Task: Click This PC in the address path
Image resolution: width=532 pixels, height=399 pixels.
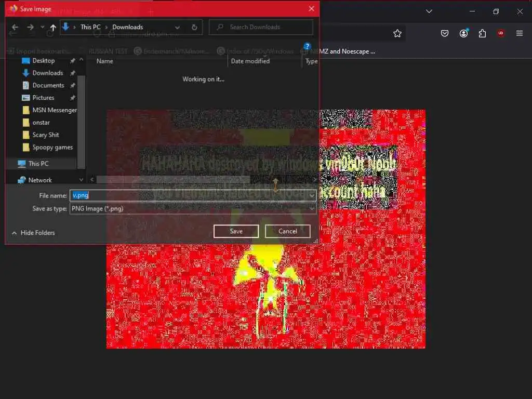Action: (x=90, y=27)
